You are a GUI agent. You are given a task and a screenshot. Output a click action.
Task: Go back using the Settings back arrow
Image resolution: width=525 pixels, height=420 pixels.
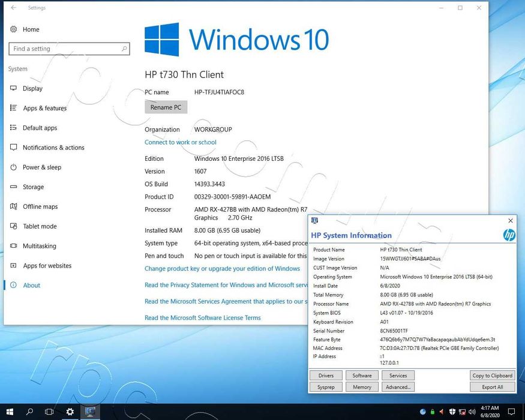point(13,7)
